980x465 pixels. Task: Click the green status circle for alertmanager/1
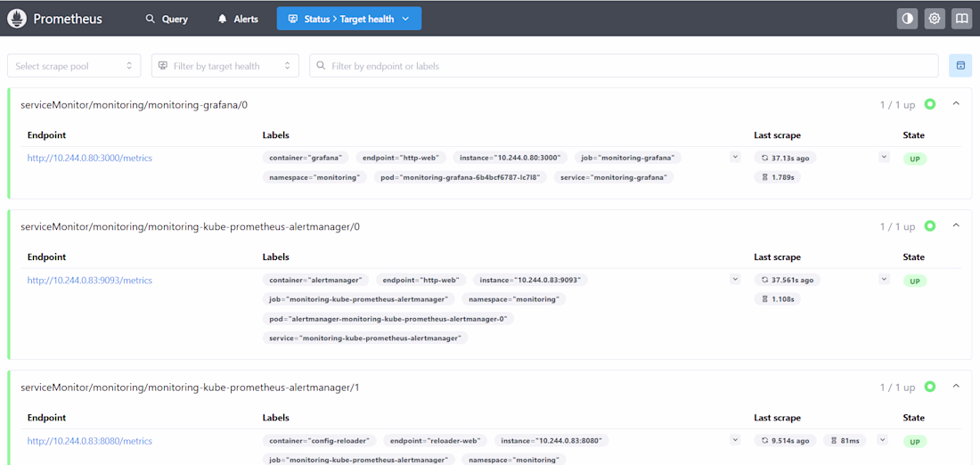pyautogui.click(x=930, y=387)
